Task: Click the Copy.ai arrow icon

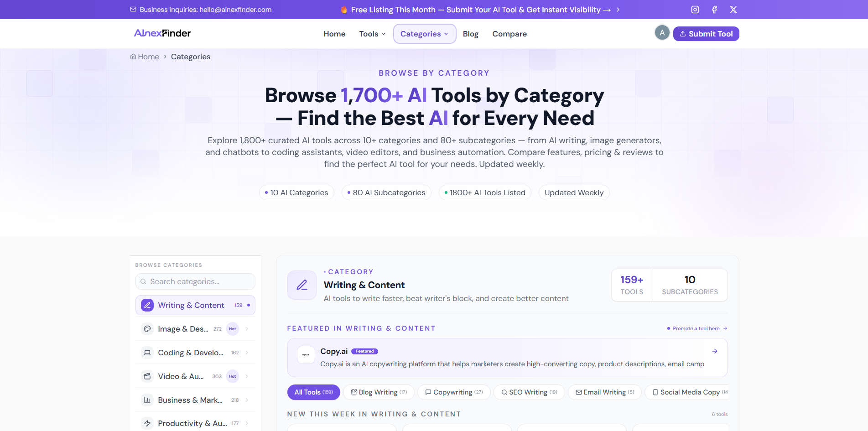Action: click(x=715, y=351)
